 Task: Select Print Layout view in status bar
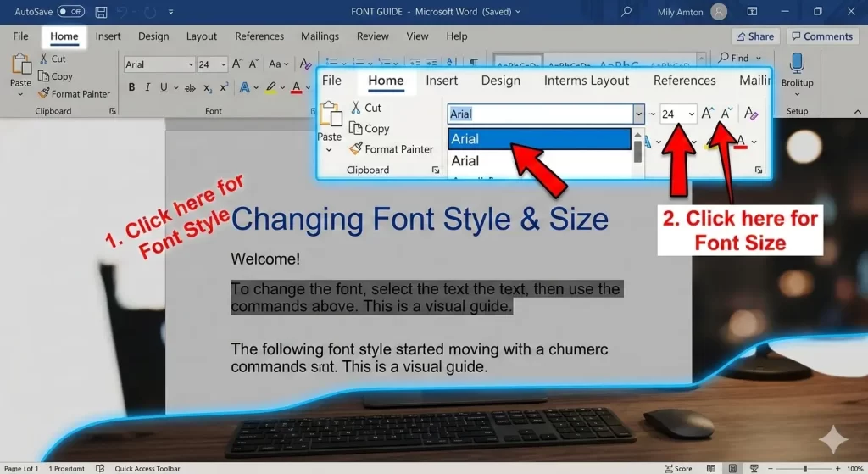click(732, 468)
